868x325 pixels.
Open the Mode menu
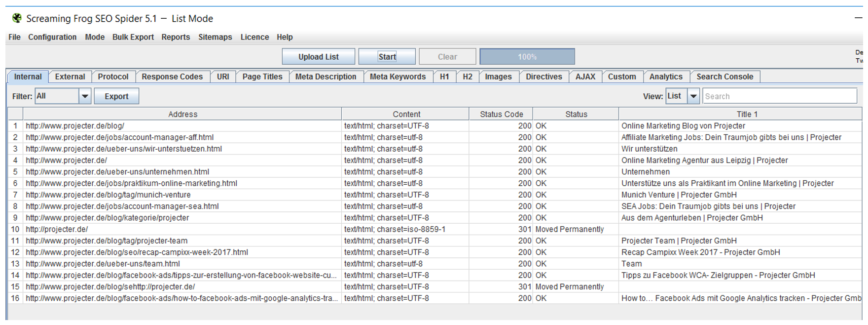click(95, 37)
